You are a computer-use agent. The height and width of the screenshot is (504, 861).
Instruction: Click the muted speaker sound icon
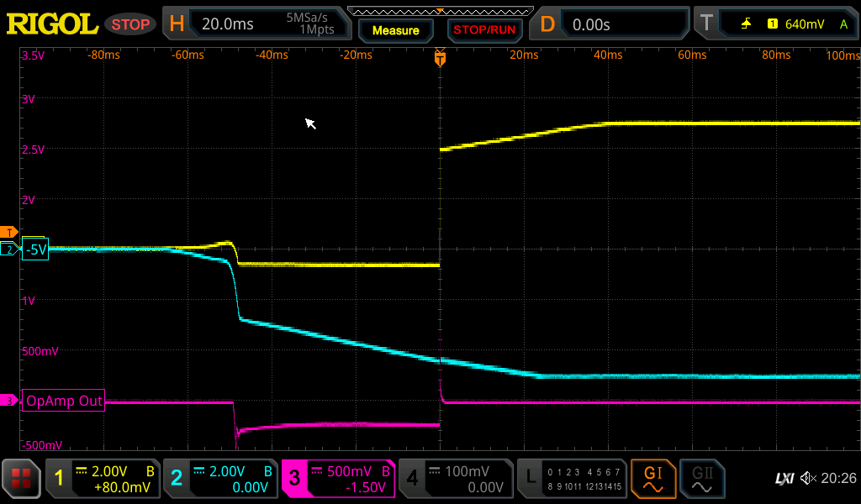[x=808, y=479]
